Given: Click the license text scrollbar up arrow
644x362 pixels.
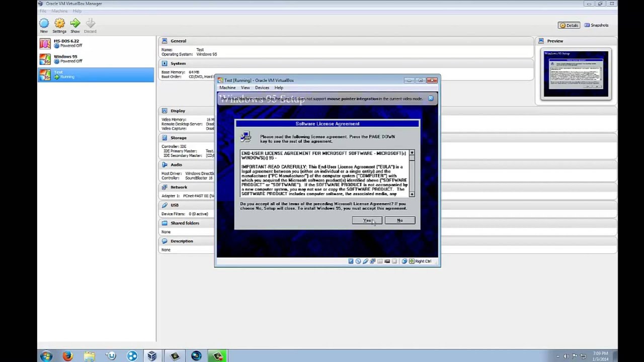Looking at the screenshot, I should tap(412, 153).
